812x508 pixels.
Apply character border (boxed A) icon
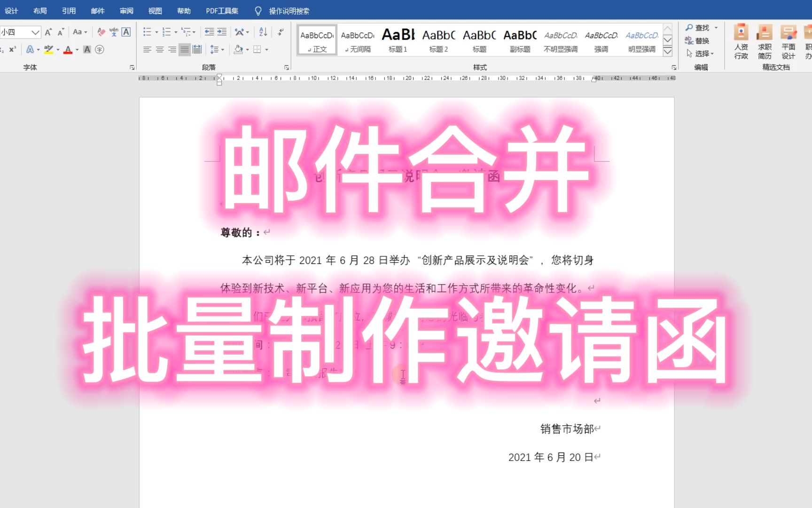(126, 32)
